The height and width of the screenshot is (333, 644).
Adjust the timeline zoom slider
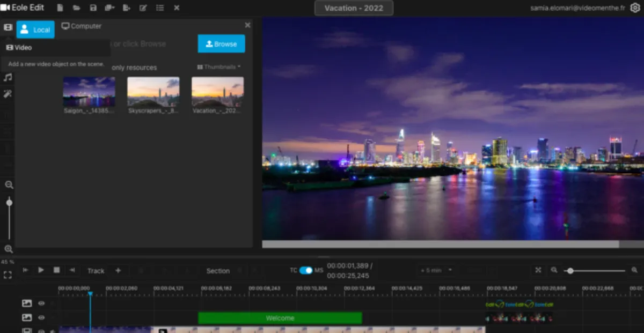click(x=595, y=271)
